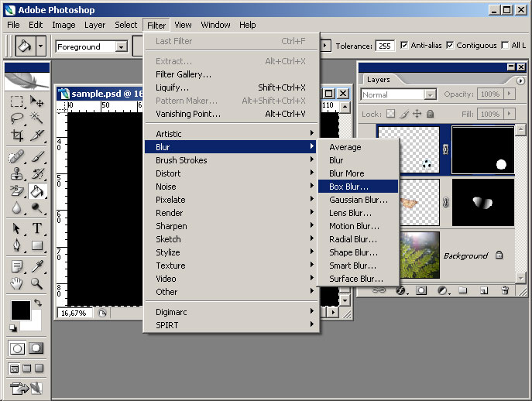
Task: Click the Background layer thumbnail
Action: pyautogui.click(x=420, y=255)
